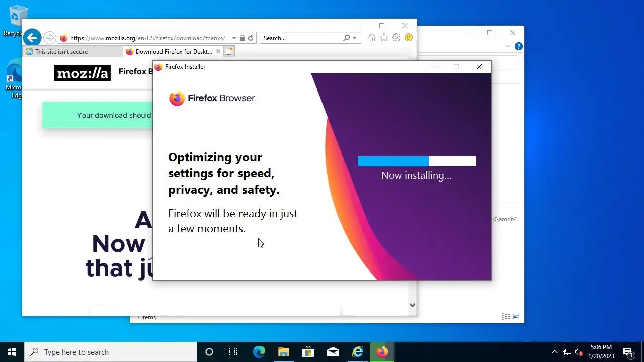The height and width of the screenshot is (362, 644).
Task: Click the 'Now installing...' status text
Action: (417, 175)
